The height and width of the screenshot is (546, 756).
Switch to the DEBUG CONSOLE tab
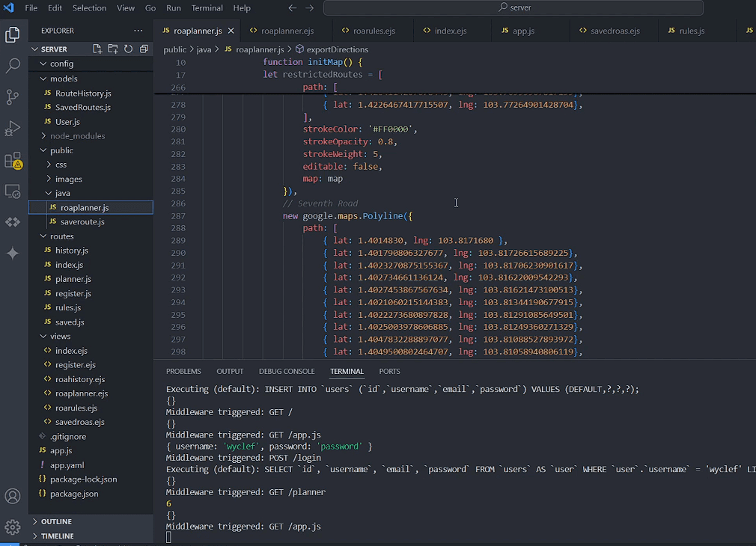pos(287,371)
